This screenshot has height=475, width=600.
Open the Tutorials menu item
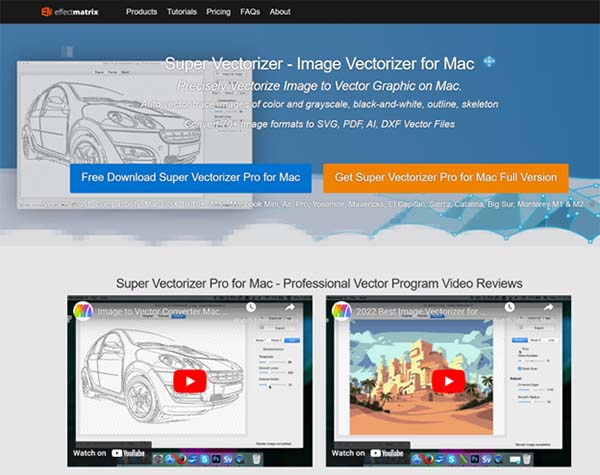point(182,12)
